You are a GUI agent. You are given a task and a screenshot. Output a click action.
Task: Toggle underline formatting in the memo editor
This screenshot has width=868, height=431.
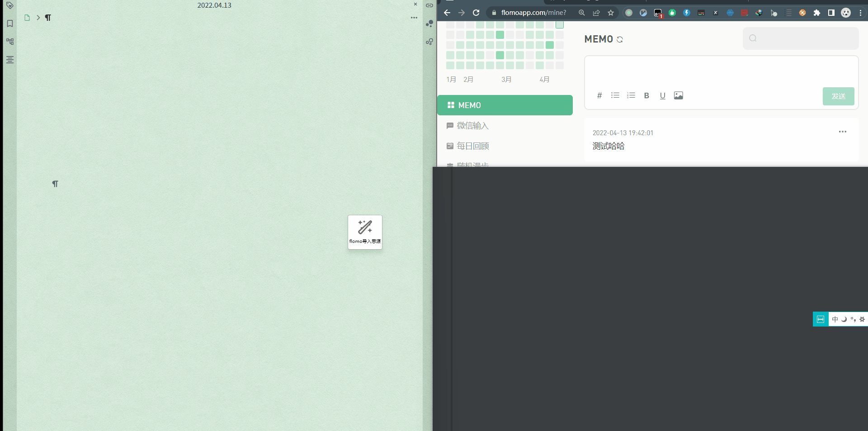point(663,95)
